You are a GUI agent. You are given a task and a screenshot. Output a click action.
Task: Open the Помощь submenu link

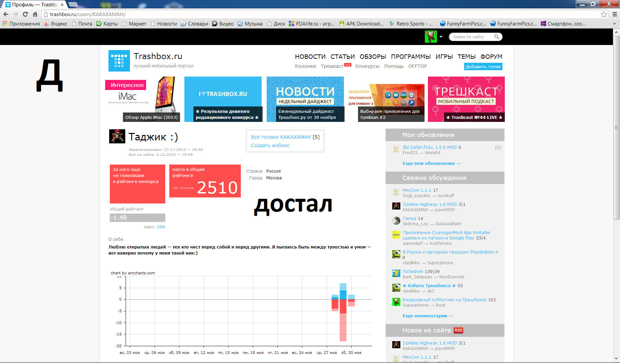tap(394, 66)
